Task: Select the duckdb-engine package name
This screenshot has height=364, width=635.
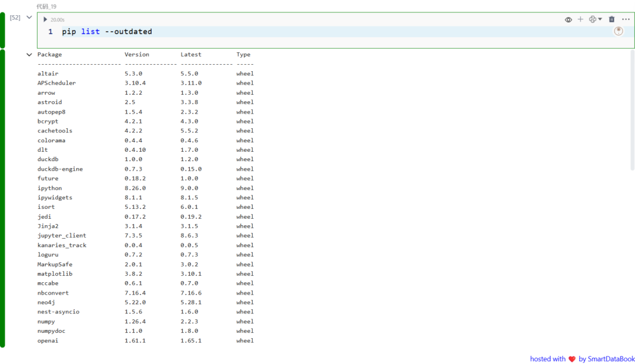Action: point(60,169)
